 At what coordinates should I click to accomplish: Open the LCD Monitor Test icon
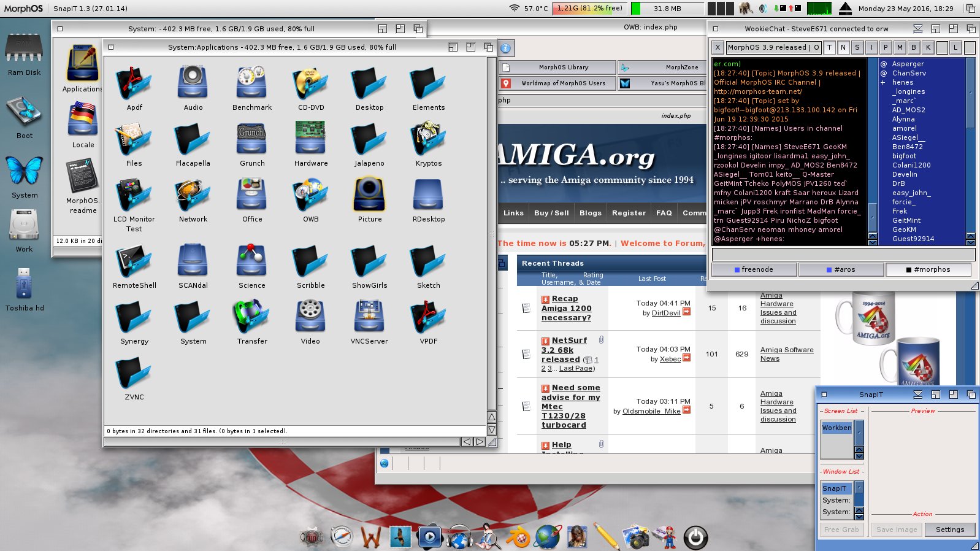pyautogui.click(x=134, y=195)
